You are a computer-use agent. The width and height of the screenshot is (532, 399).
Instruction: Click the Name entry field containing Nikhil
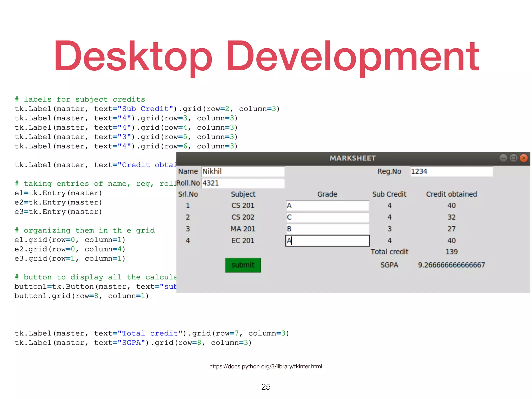click(243, 171)
